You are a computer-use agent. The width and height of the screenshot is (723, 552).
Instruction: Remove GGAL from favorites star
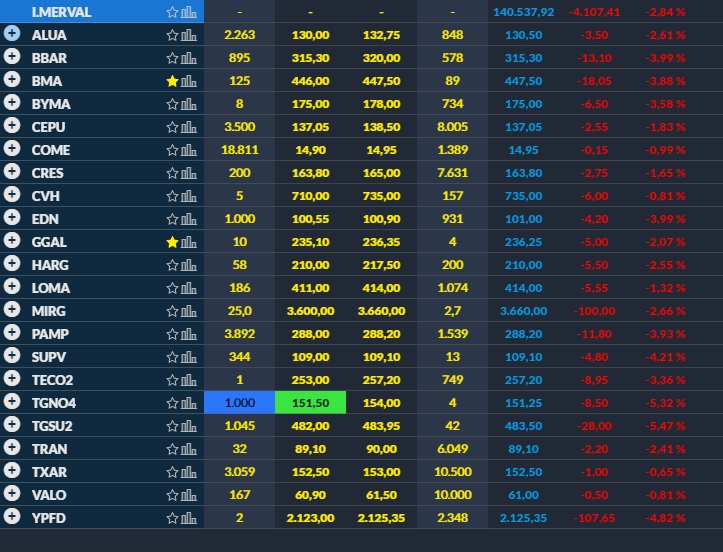pyautogui.click(x=172, y=242)
